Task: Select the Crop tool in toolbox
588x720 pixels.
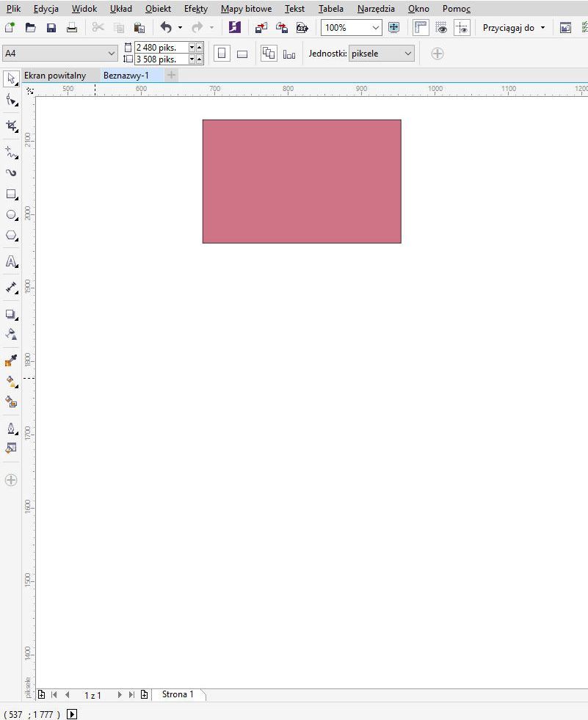Action: (x=11, y=126)
